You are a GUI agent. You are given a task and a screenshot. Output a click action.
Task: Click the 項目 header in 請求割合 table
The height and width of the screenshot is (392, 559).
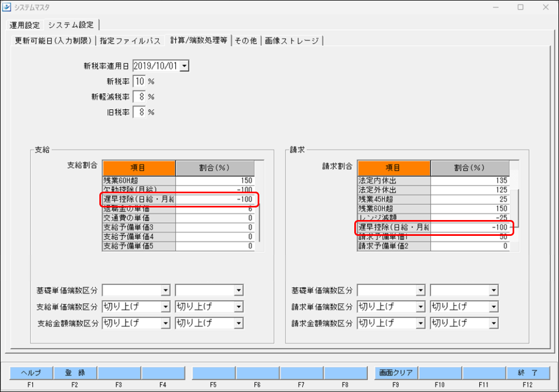(x=394, y=168)
